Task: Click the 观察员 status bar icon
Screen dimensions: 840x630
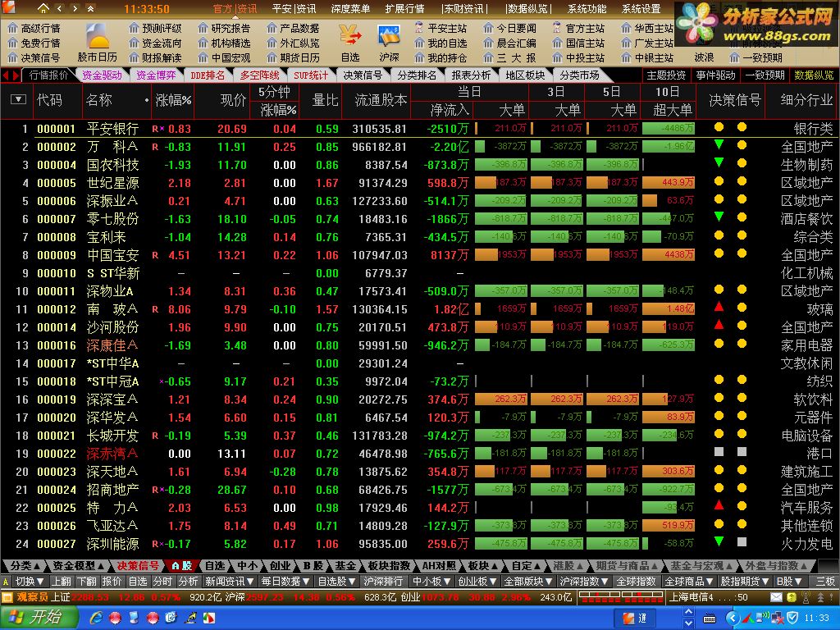Action: tap(7, 597)
